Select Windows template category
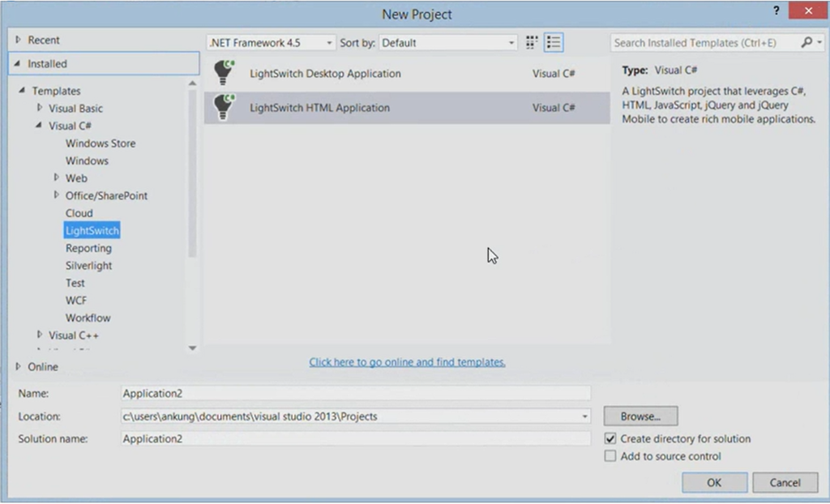 87,160
